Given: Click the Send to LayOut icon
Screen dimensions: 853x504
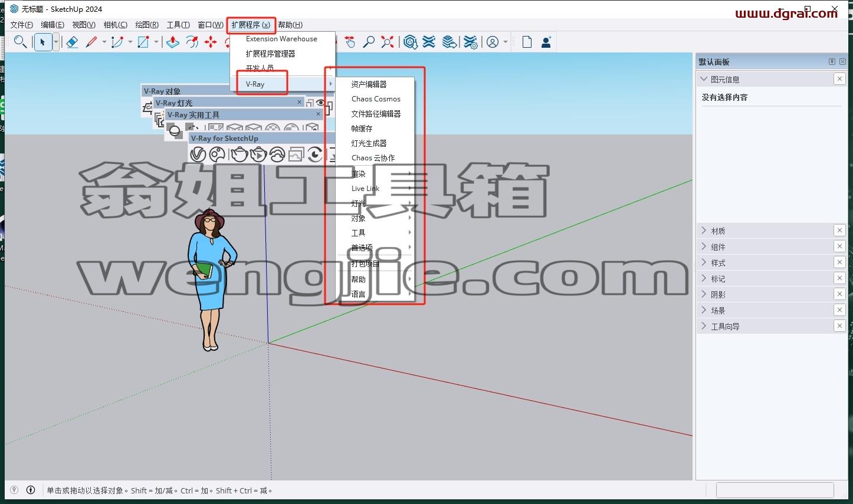Looking at the screenshot, I should coord(449,42).
